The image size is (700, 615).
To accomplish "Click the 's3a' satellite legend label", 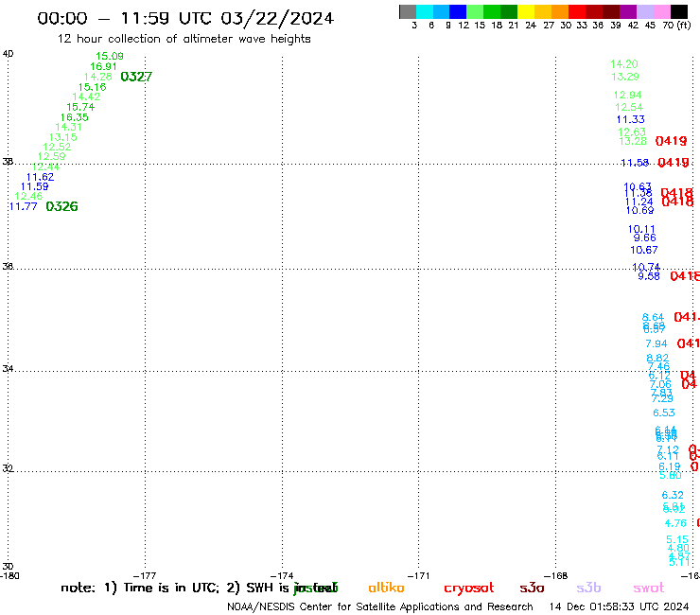I will click(532, 589).
